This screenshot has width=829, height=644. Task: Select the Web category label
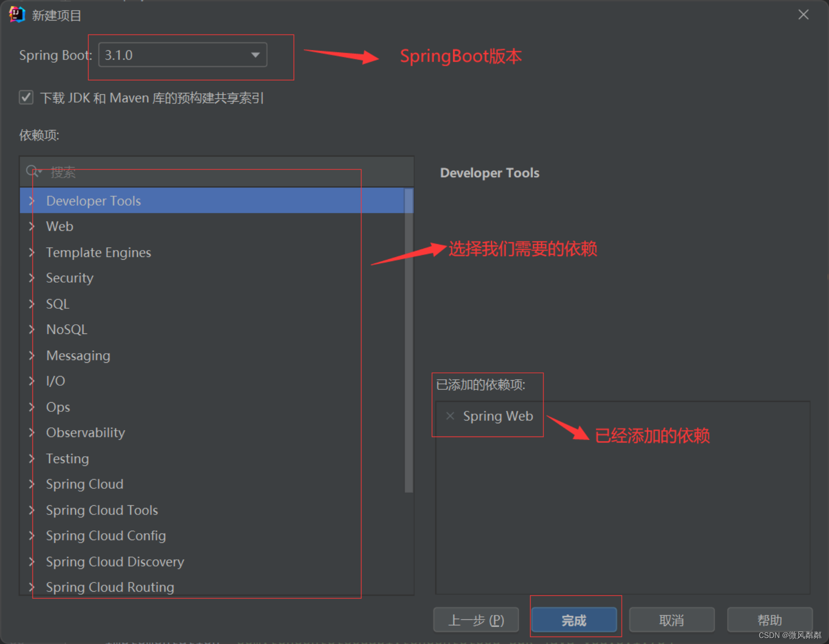[60, 226]
